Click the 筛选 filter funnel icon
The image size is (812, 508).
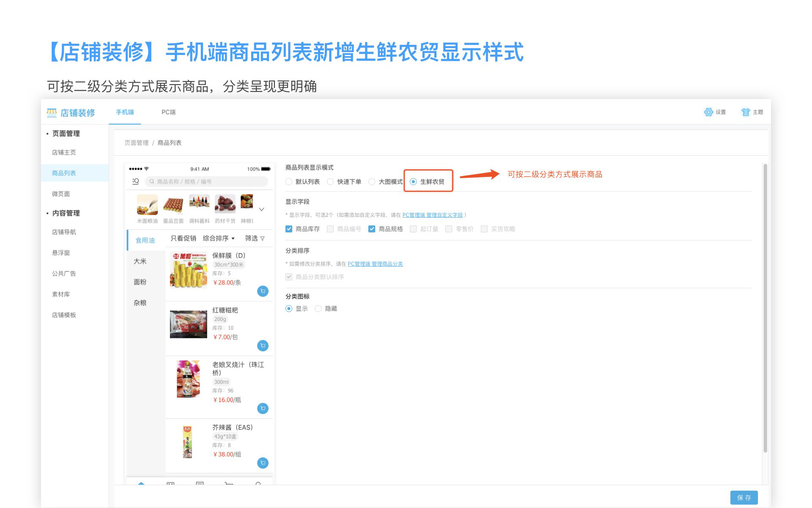263,238
